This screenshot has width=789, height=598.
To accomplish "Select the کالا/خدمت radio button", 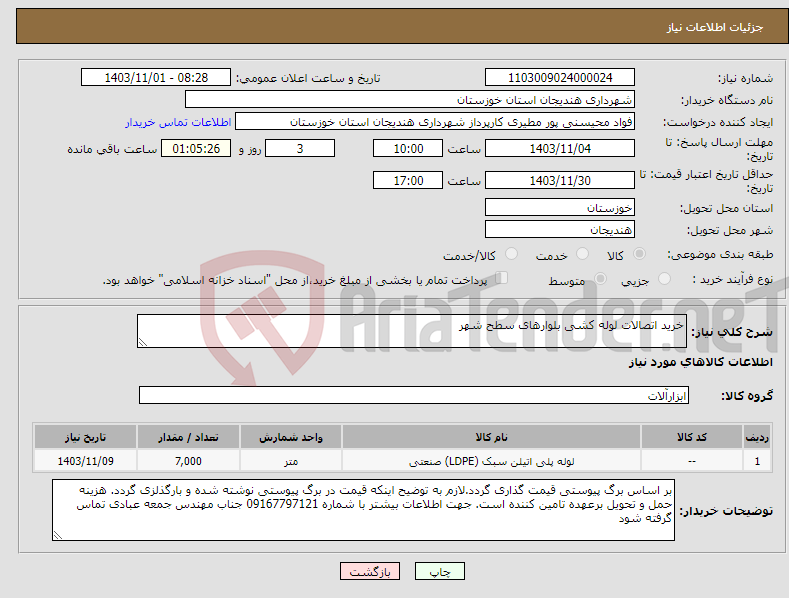I will [x=511, y=254].
